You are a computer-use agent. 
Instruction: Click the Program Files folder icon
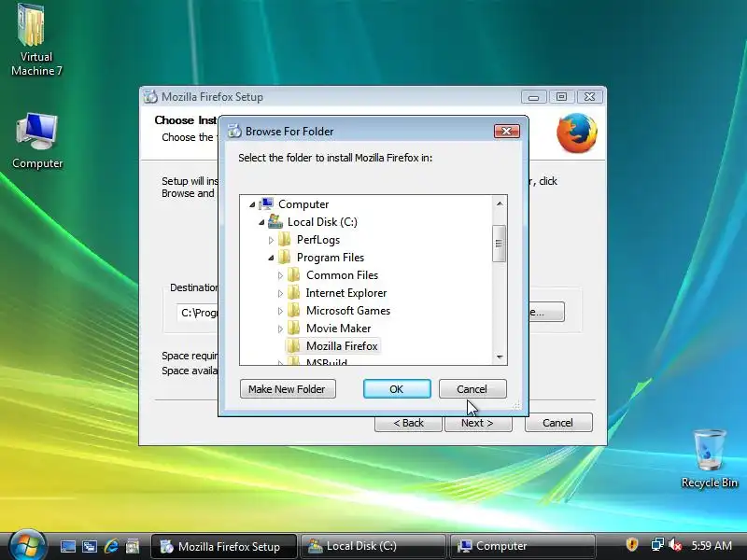[285, 258]
